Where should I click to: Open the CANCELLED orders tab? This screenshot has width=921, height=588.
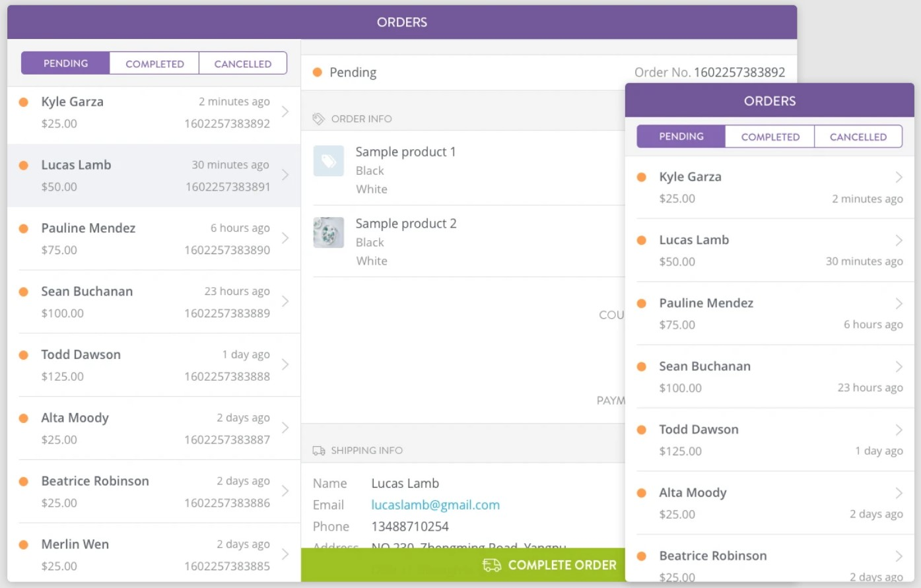click(243, 63)
